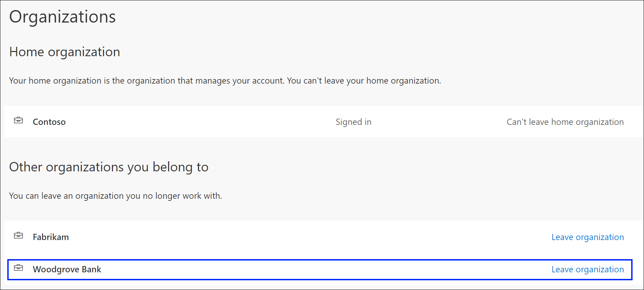Click the Organizations page heading
The height and width of the screenshot is (290, 644).
[x=63, y=17]
